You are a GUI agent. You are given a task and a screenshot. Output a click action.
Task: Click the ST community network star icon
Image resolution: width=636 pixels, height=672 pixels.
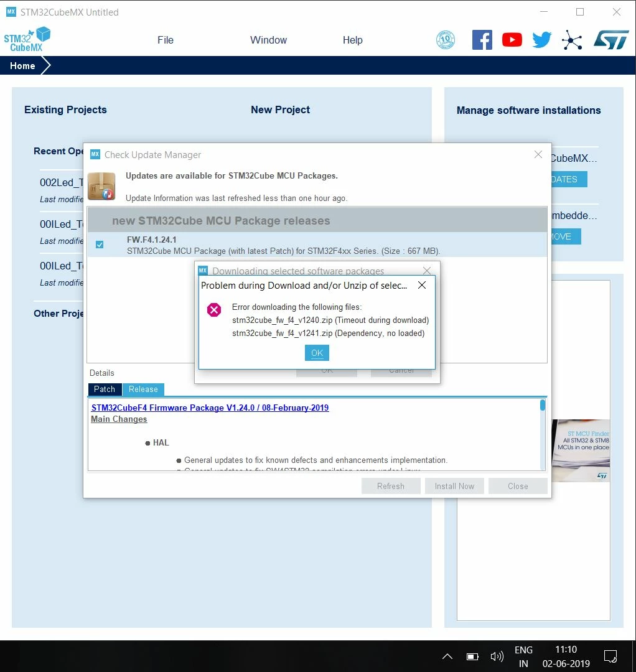tap(572, 40)
